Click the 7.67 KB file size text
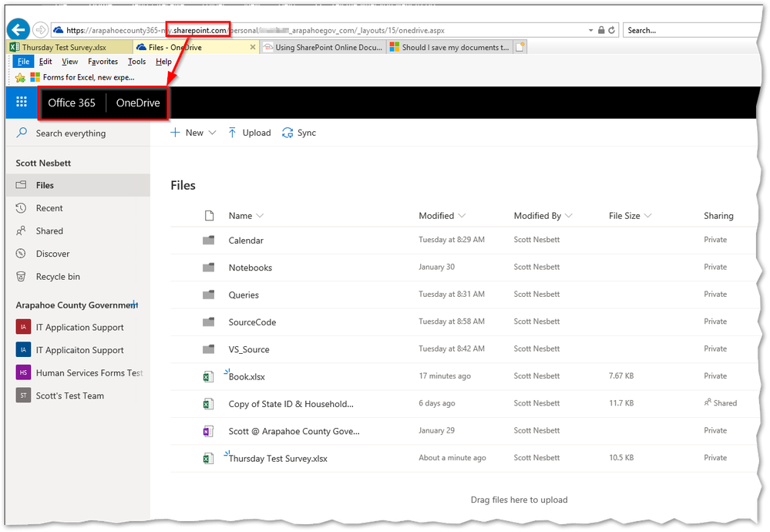770x532 pixels. pyautogui.click(x=621, y=375)
